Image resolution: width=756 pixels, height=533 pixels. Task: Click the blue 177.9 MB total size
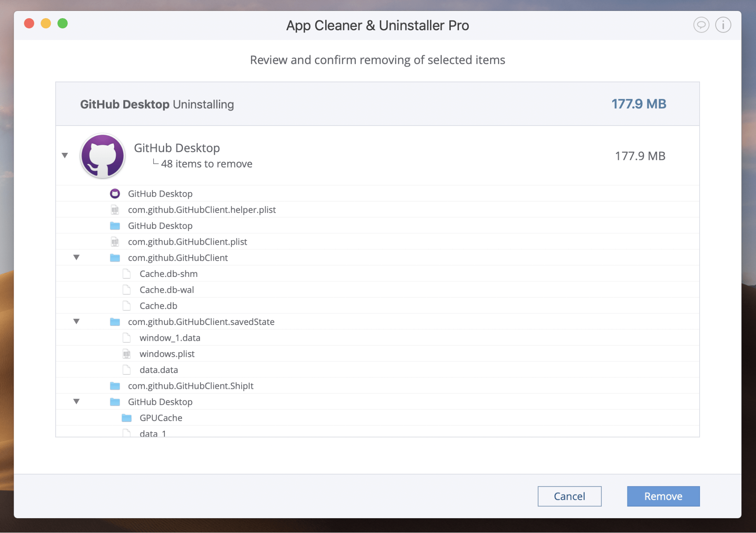pos(639,104)
